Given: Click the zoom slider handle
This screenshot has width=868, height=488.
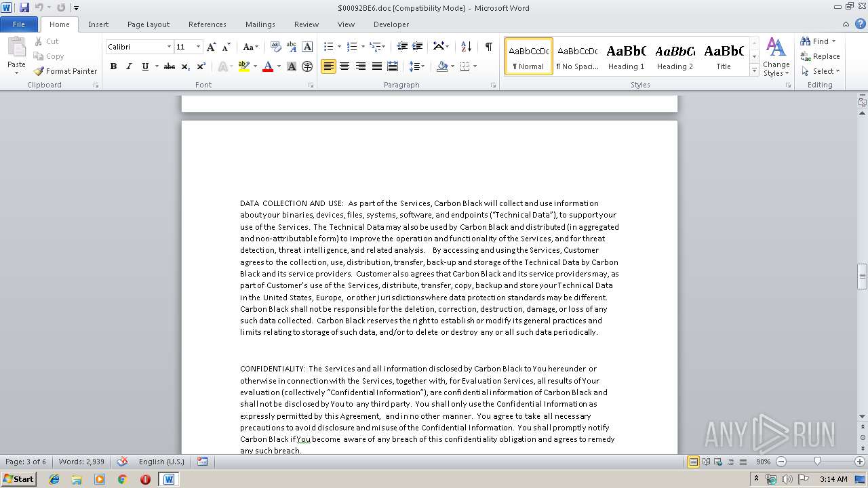Looking at the screenshot, I should pos(817,462).
